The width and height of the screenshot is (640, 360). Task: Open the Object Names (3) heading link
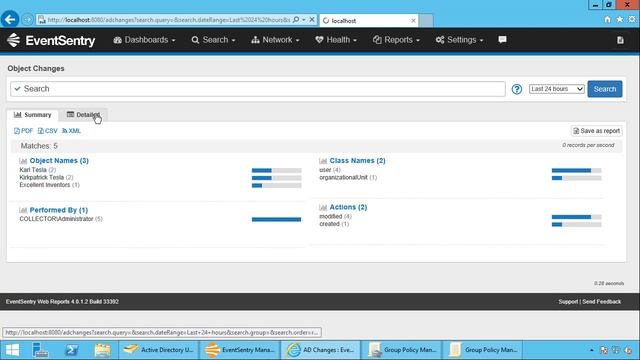(x=59, y=161)
